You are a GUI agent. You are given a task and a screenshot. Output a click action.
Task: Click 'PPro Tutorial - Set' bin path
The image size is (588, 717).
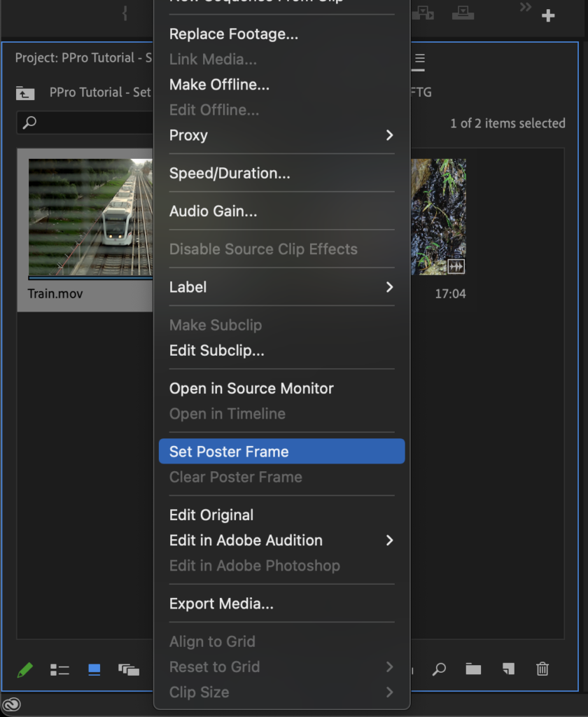[100, 92]
